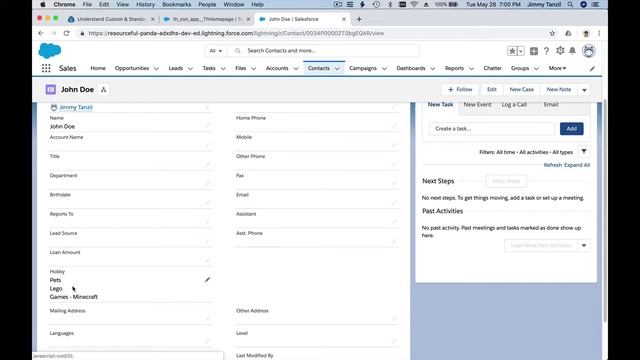Expand the Leads tab dropdown chevron
Image resolution: width=640 pixels, height=360 pixels.
pyautogui.click(x=190, y=69)
